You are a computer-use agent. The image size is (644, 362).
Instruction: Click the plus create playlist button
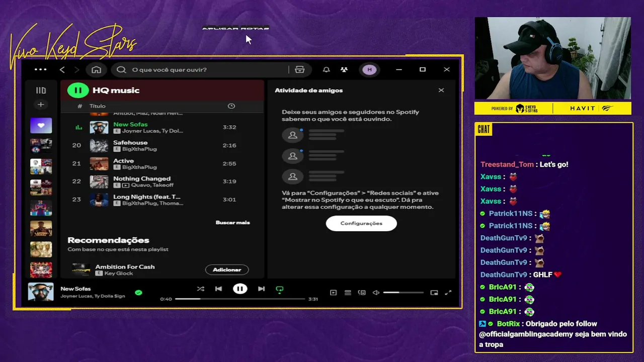[41, 105]
